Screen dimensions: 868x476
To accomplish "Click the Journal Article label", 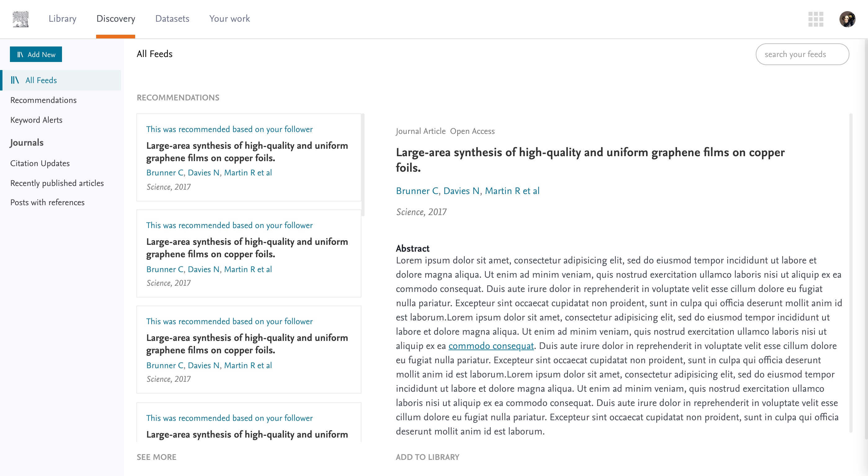I will coord(421,131).
